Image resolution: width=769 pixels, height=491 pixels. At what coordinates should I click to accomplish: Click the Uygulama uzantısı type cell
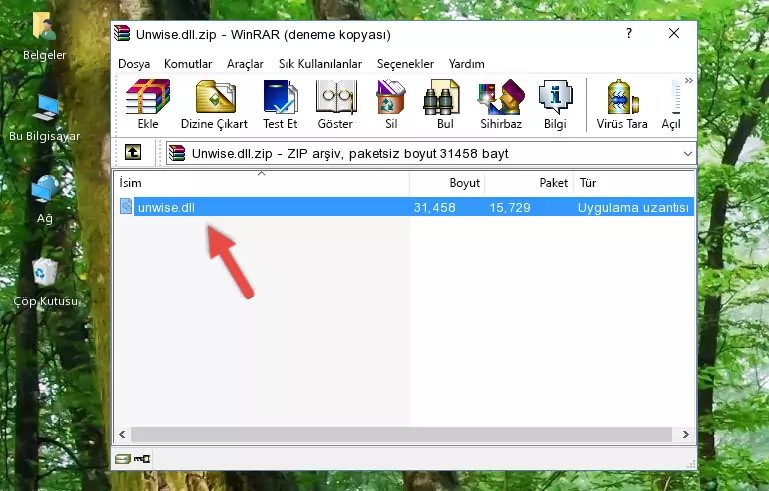pos(633,207)
